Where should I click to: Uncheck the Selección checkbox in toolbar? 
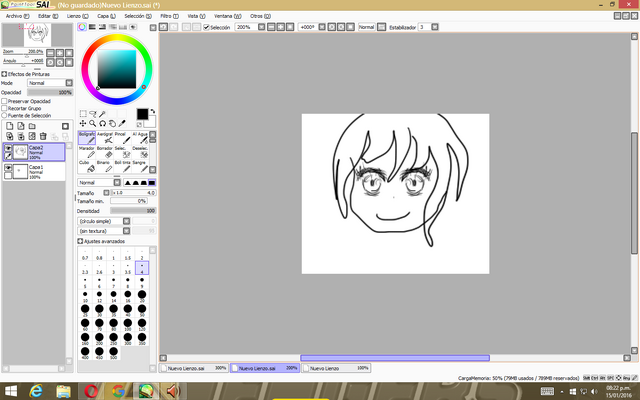(x=207, y=27)
